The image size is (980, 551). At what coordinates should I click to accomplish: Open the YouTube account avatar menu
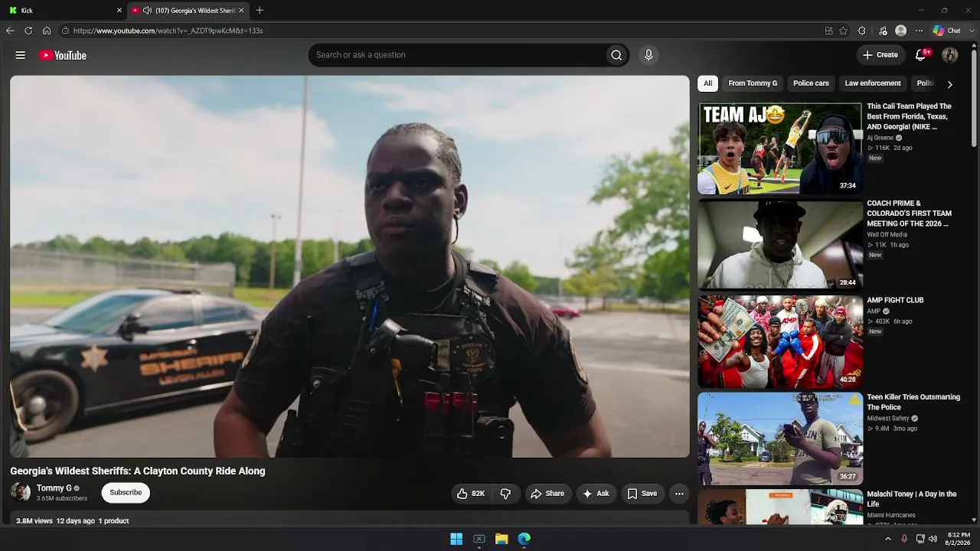(x=950, y=55)
